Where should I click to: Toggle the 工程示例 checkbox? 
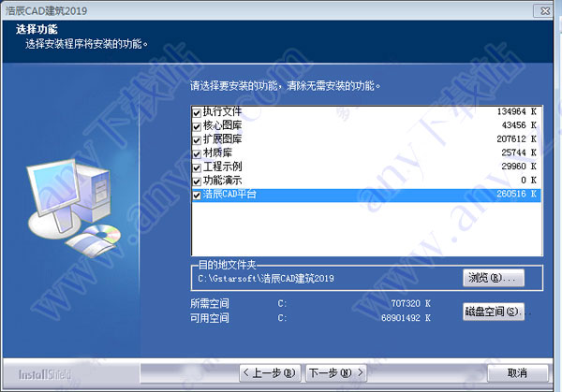[x=197, y=167]
